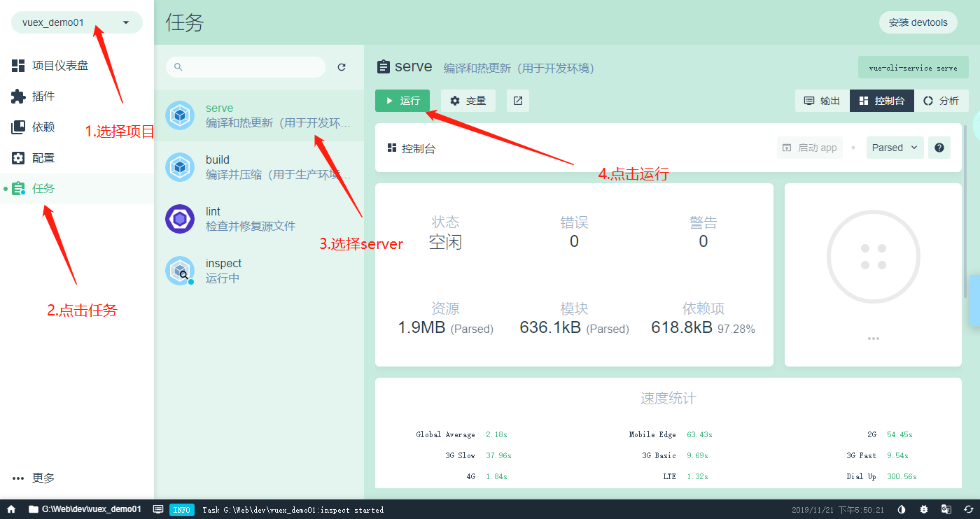Click the 618.8kB dependencies value
Screen dimensions: 980x519
coord(682,327)
